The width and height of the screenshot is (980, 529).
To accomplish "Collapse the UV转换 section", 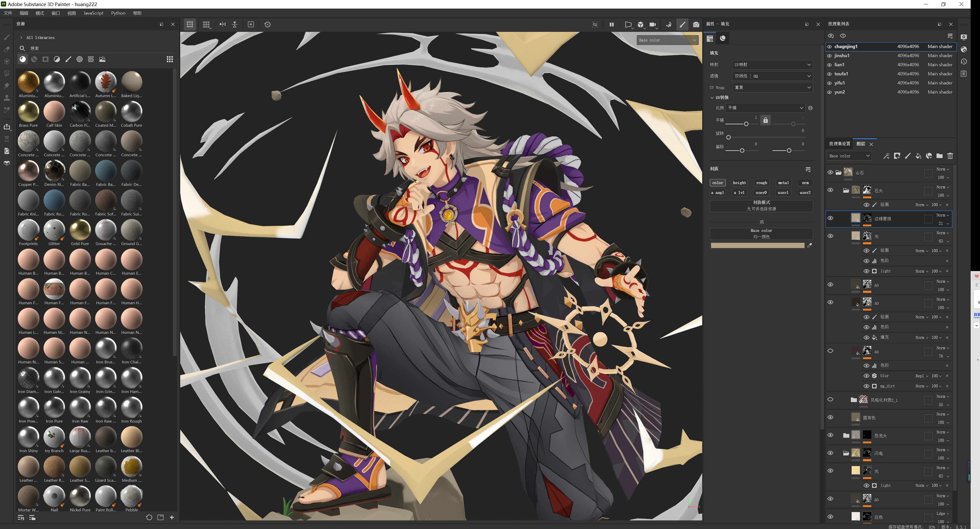I will point(712,98).
